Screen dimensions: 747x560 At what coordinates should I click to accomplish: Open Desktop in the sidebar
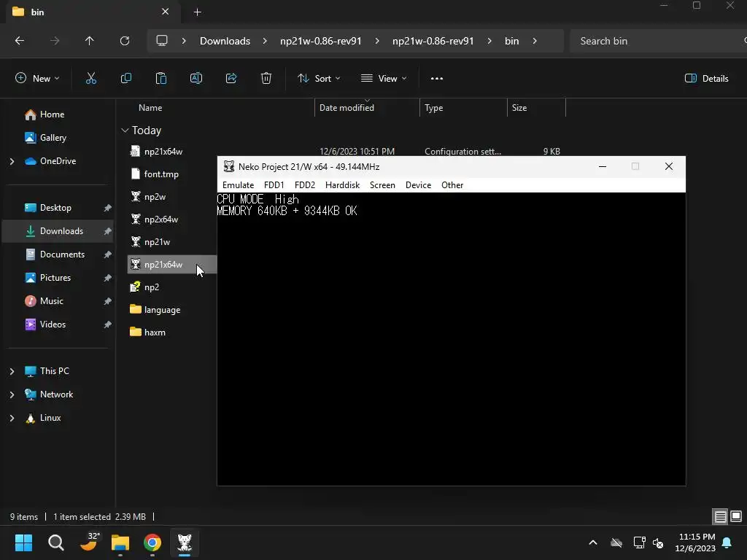55,208
